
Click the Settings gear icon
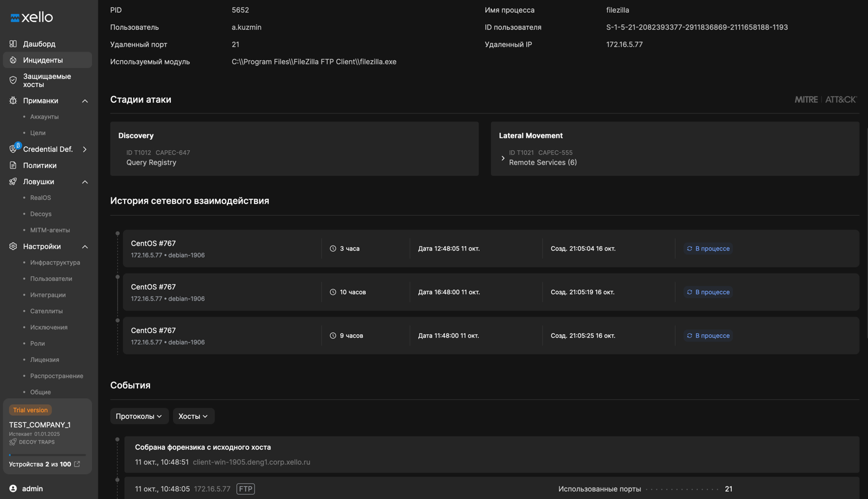(x=13, y=246)
